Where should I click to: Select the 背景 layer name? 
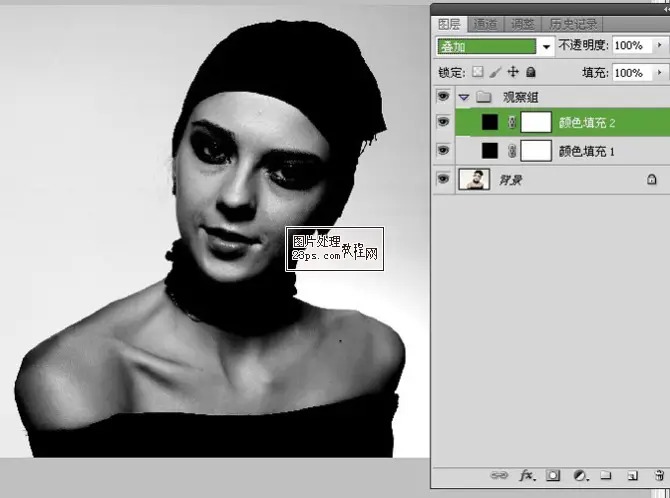(511, 179)
